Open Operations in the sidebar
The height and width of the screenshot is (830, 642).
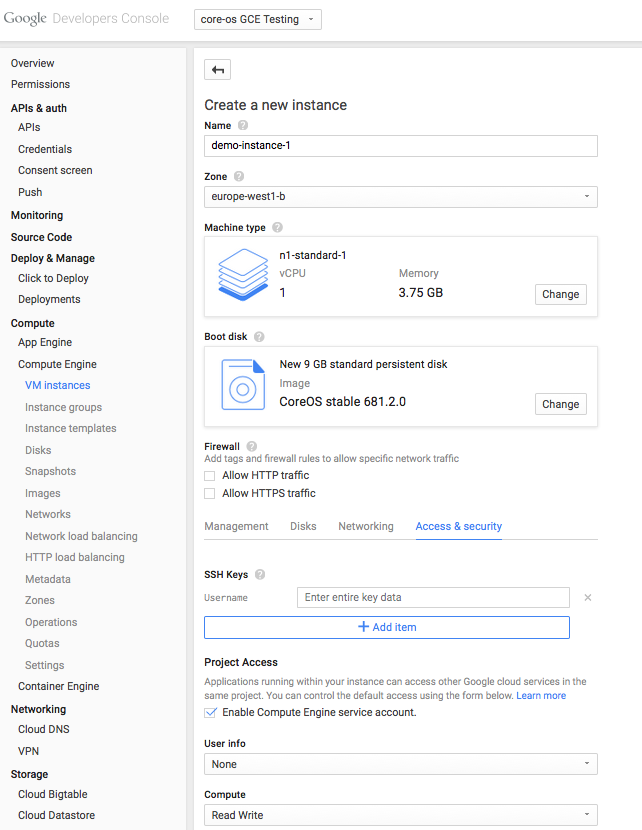[51, 622]
